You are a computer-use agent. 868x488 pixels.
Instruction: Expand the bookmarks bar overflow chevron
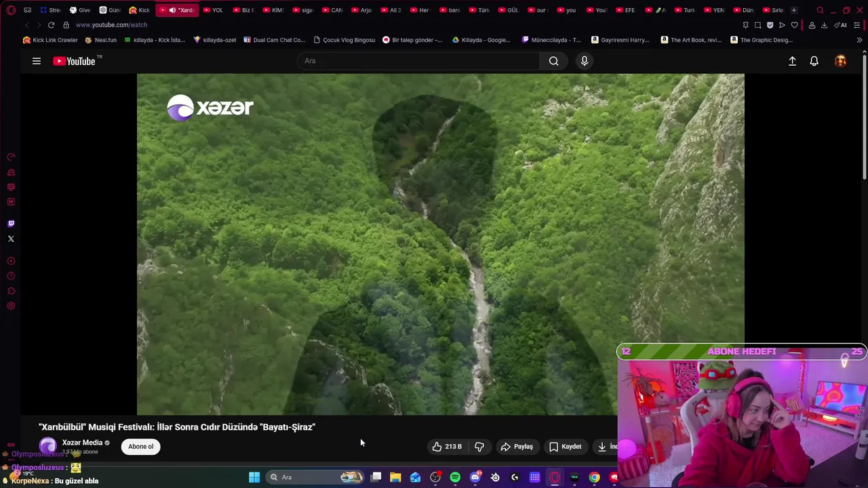click(x=859, y=40)
